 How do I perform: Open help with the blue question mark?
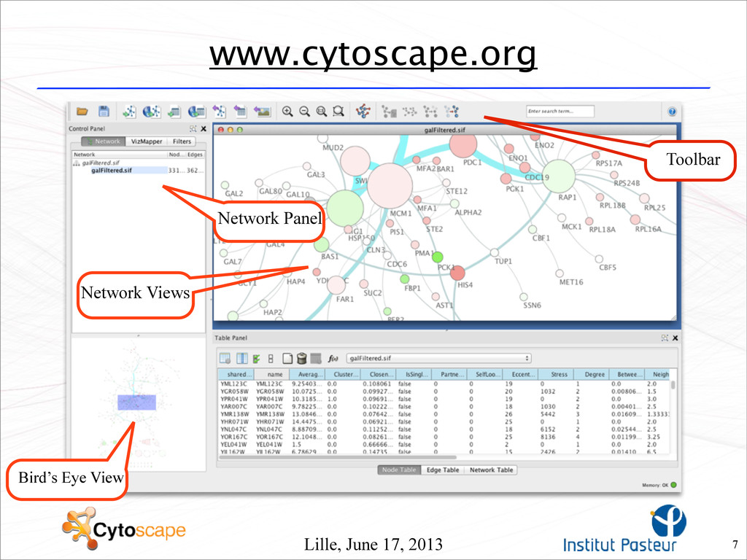pyautogui.click(x=672, y=112)
